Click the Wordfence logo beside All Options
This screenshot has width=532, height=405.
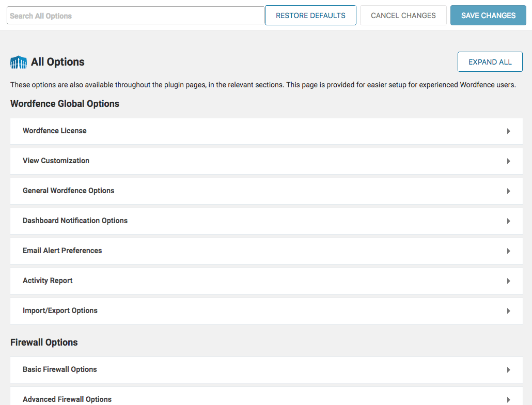(19, 62)
